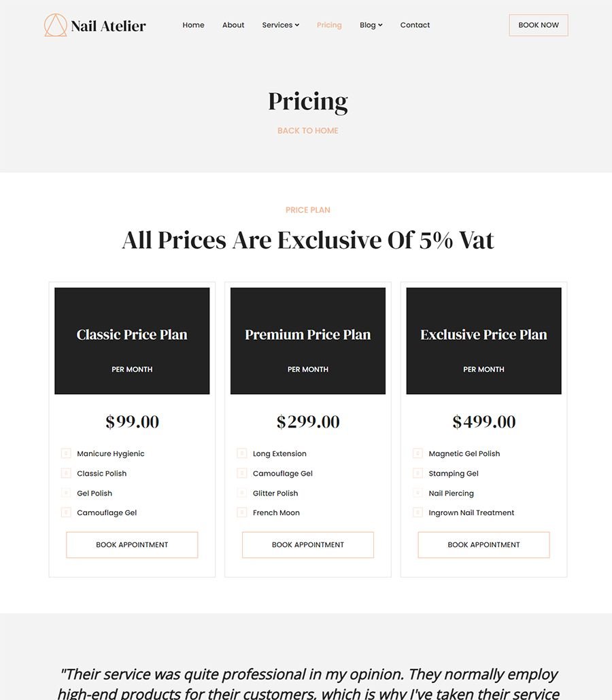Viewport: 612px width, 700px height.
Task: Expand the Services dropdown menu
Action: [280, 25]
